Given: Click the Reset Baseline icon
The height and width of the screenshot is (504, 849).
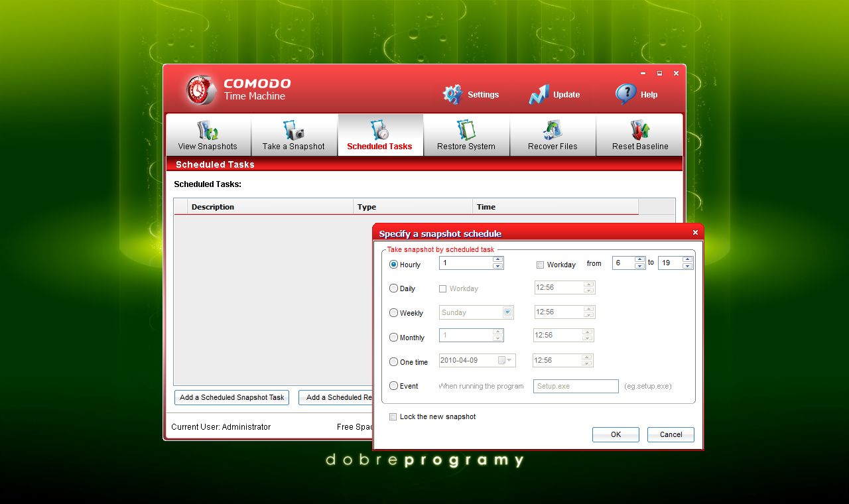Looking at the screenshot, I should pyautogui.click(x=640, y=130).
